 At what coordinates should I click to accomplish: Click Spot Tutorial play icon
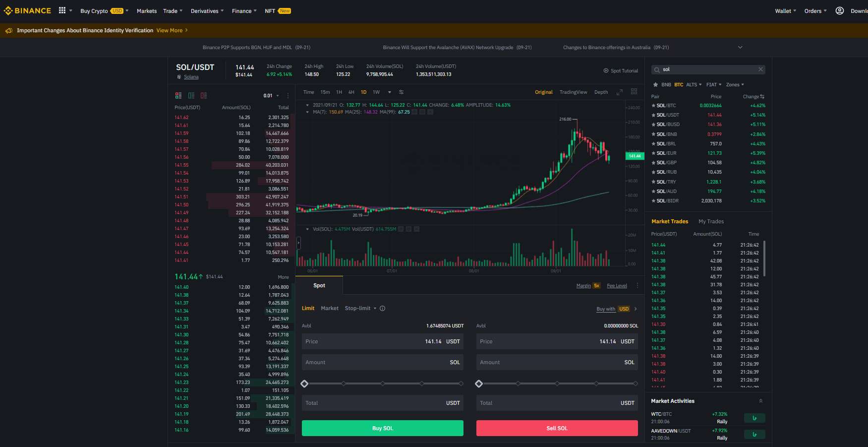click(606, 70)
